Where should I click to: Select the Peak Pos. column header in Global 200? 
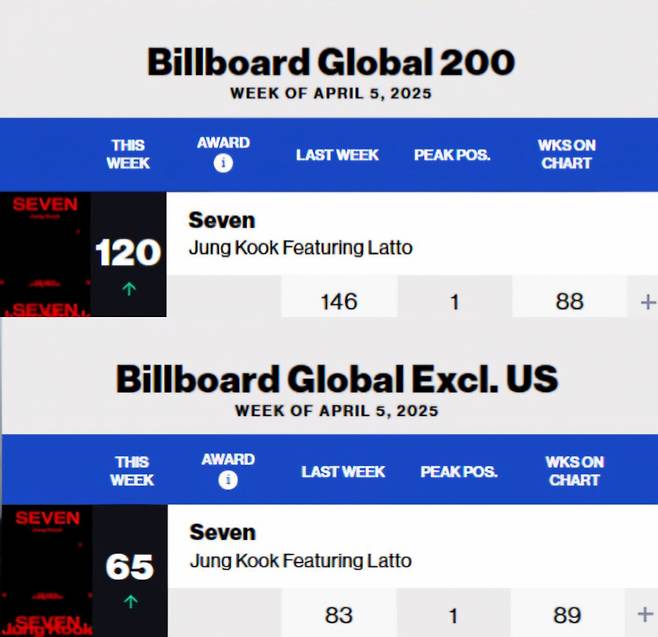(452, 155)
